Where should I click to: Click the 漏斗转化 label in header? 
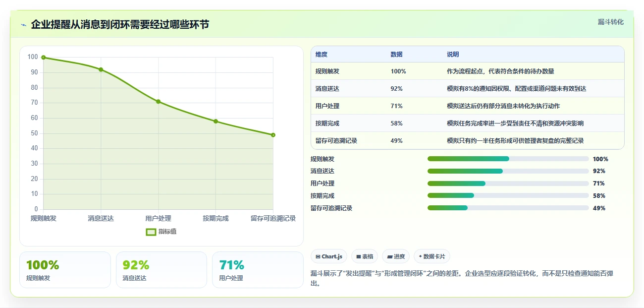click(610, 22)
